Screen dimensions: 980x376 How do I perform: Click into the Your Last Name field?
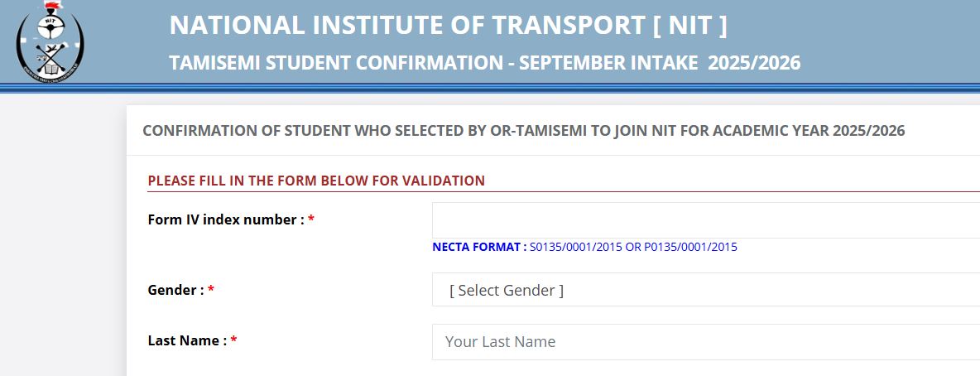[x=706, y=341]
